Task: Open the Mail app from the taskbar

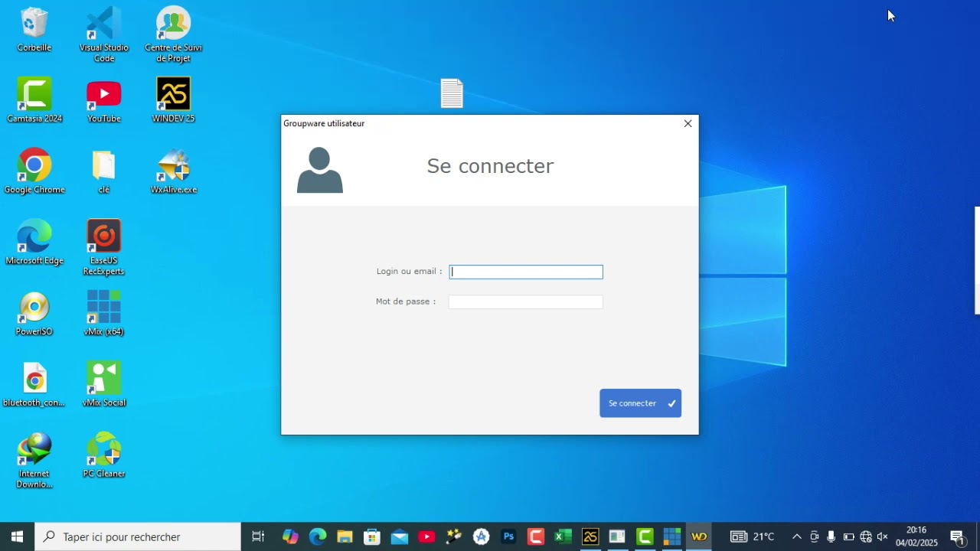Action: tap(400, 536)
